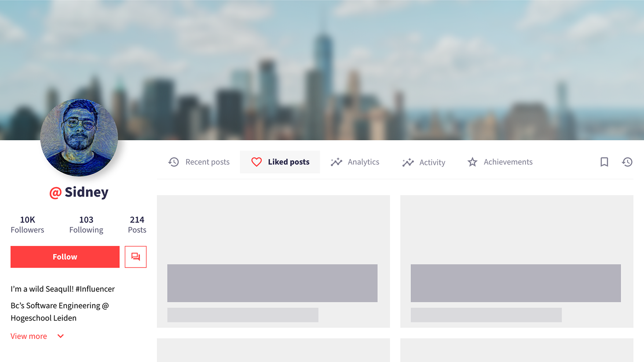Click the blurred city skyline cover photo
Screen dimensions: 644x362
(x=369, y=67)
